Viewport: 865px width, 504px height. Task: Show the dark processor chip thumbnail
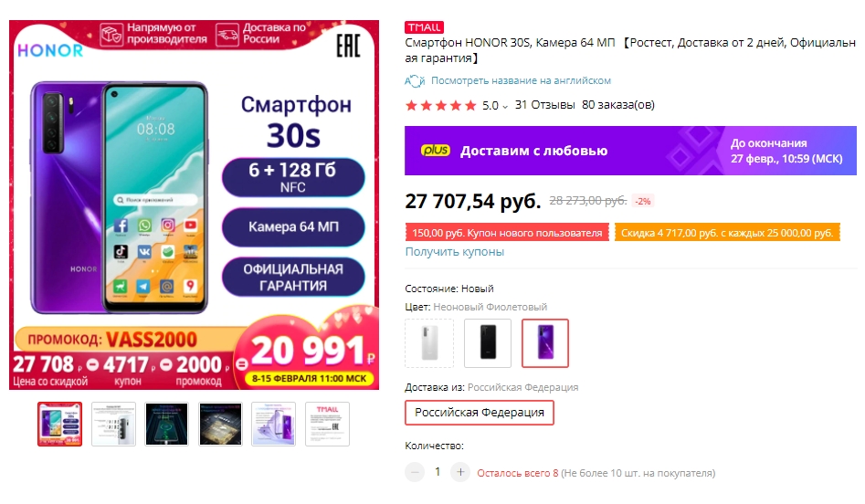[220, 424]
